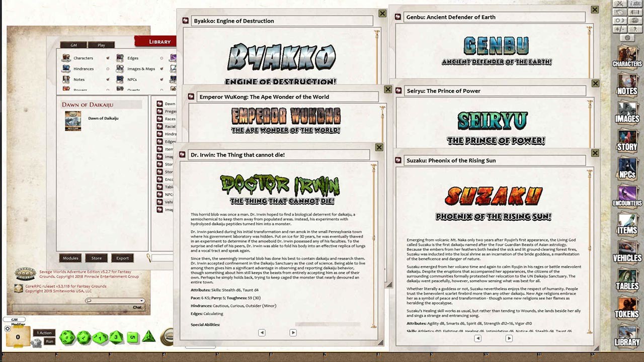The width and height of the screenshot is (644, 362).
Task: Open the Characters sidebar panel
Action: tap(627, 55)
